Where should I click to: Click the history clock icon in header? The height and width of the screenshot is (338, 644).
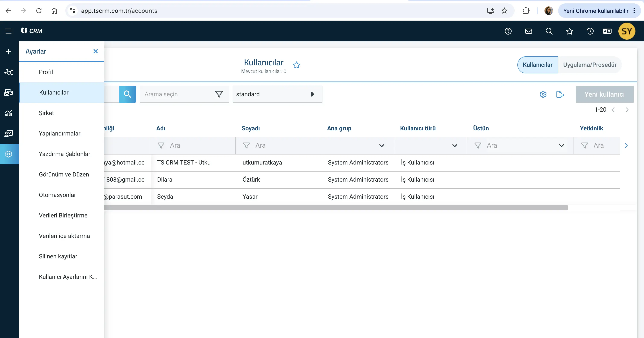[x=590, y=31]
